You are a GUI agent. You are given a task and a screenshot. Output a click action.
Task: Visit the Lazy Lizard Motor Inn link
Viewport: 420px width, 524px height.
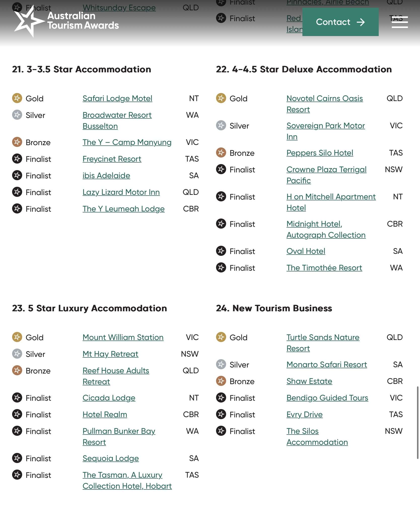click(121, 192)
